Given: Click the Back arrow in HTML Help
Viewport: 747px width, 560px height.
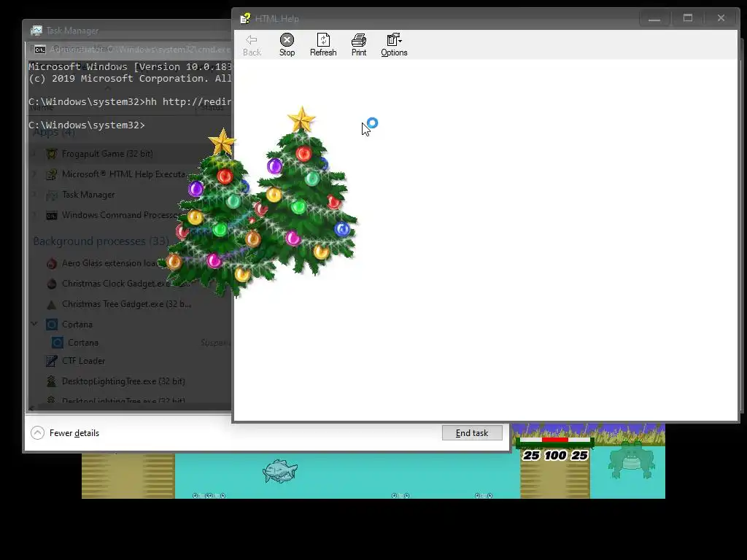Looking at the screenshot, I should pos(252,45).
